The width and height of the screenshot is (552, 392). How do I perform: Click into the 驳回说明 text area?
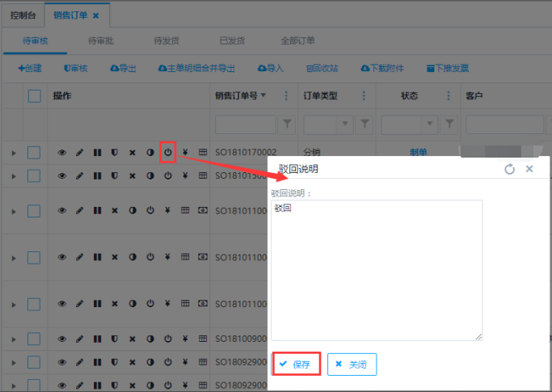point(377,271)
